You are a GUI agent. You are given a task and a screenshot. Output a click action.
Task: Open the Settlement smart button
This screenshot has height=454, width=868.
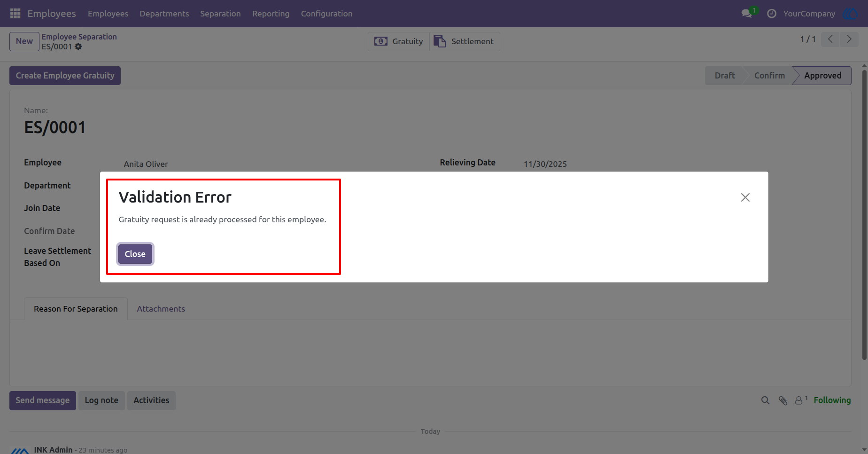click(x=465, y=41)
